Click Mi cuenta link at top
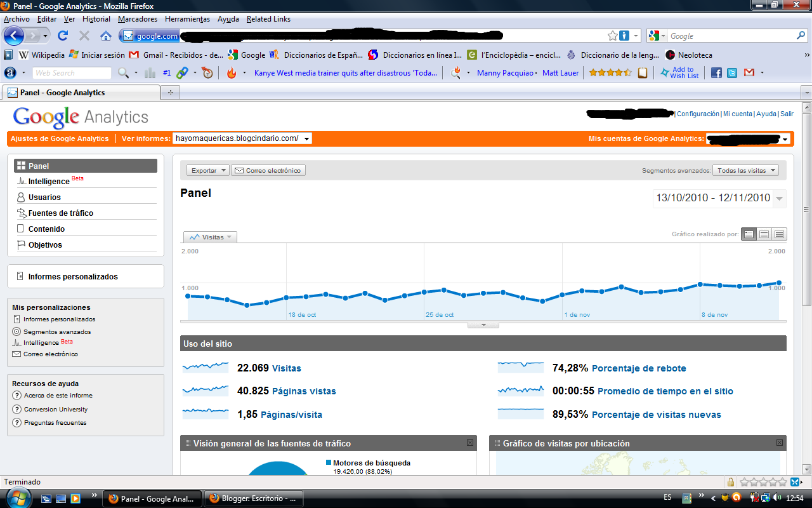The image size is (812, 508). tap(737, 114)
